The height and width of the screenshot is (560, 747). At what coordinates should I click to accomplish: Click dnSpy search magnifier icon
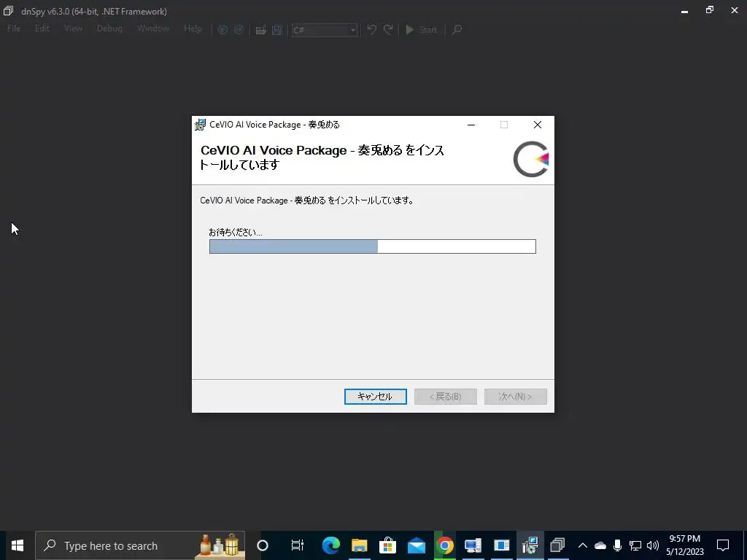click(457, 29)
